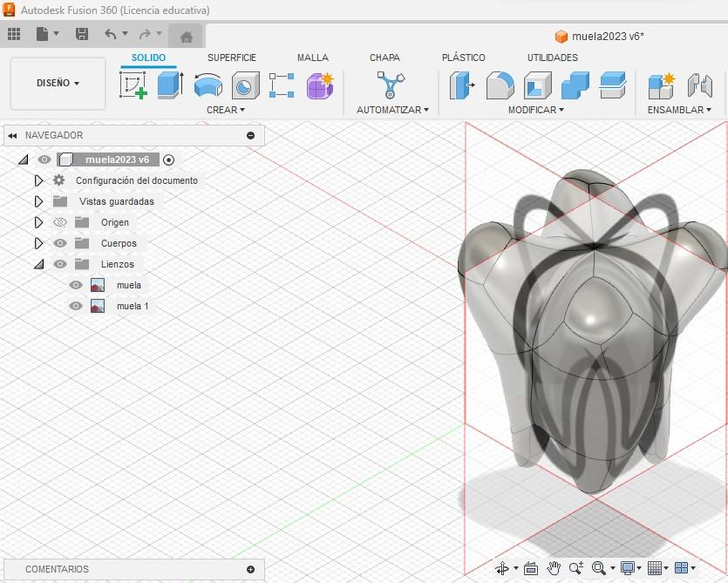Viewport: 728px width, 583px height.
Task: Switch to the SUPERFICIE tab
Action: point(232,58)
